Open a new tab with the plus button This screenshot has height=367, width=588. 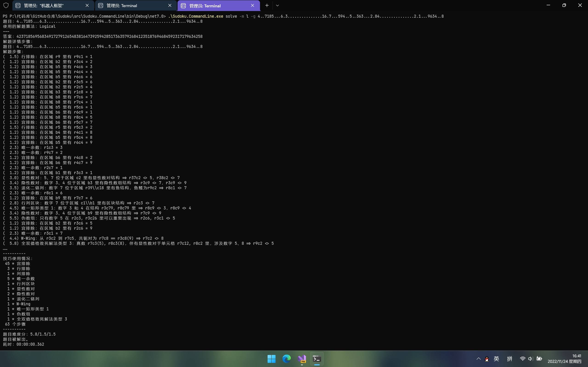267,6
